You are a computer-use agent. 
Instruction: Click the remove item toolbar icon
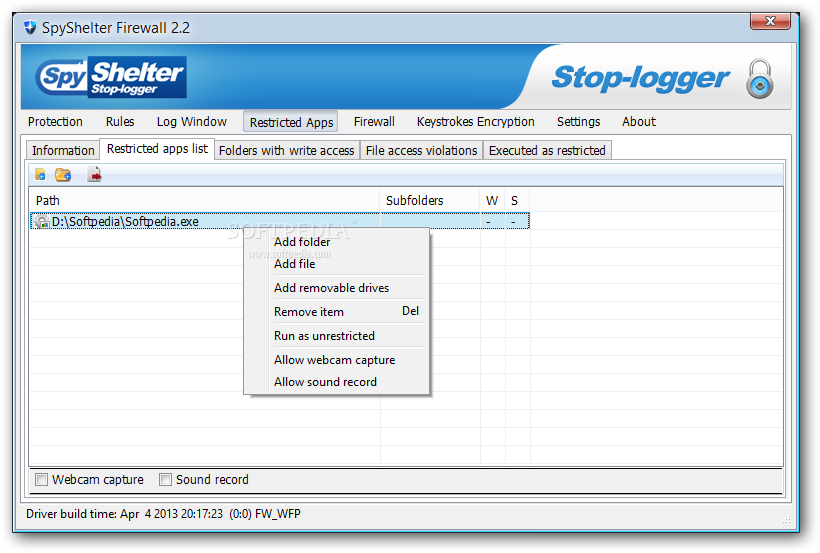point(95,175)
